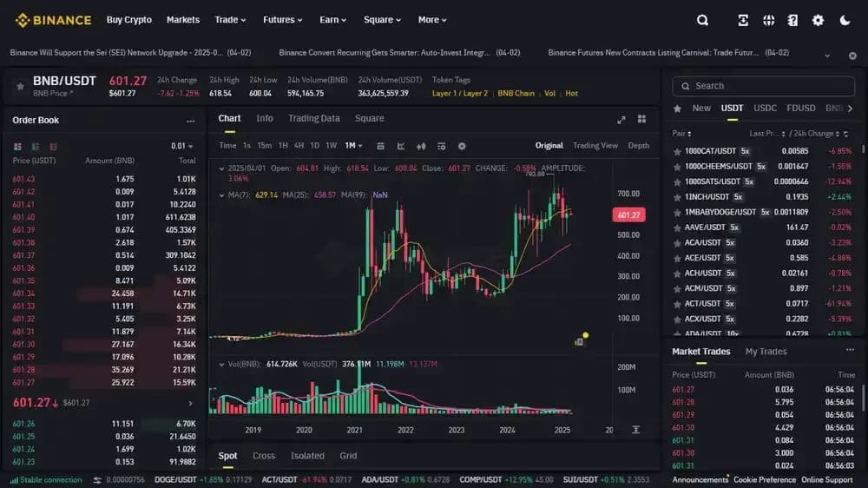The width and height of the screenshot is (868, 488).
Task: Select the FDUSD market tab
Action: click(801, 108)
